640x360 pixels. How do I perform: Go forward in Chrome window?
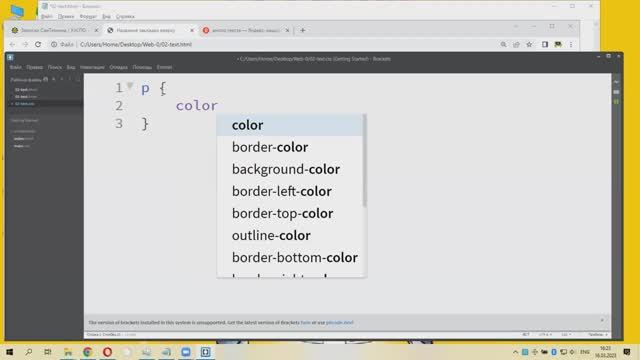point(25,44)
